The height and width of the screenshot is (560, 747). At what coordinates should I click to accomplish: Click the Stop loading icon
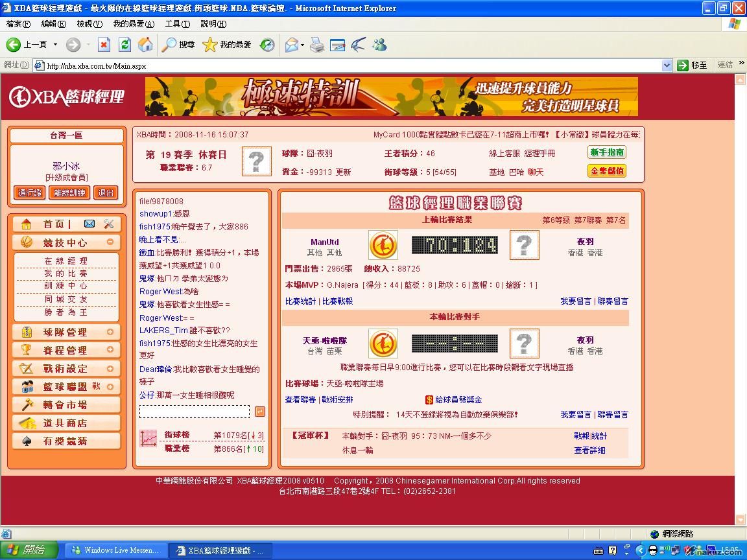[x=104, y=44]
